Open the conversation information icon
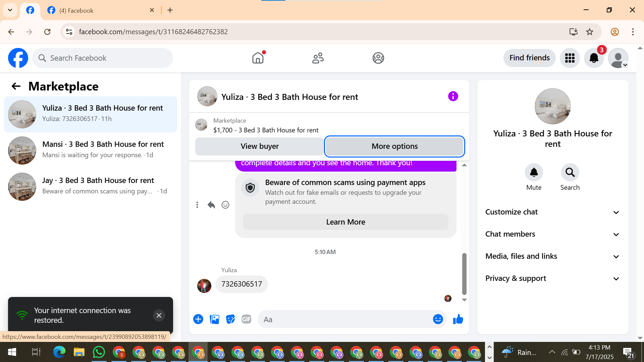This screenshot has height=362, width=644. [453, 97]
